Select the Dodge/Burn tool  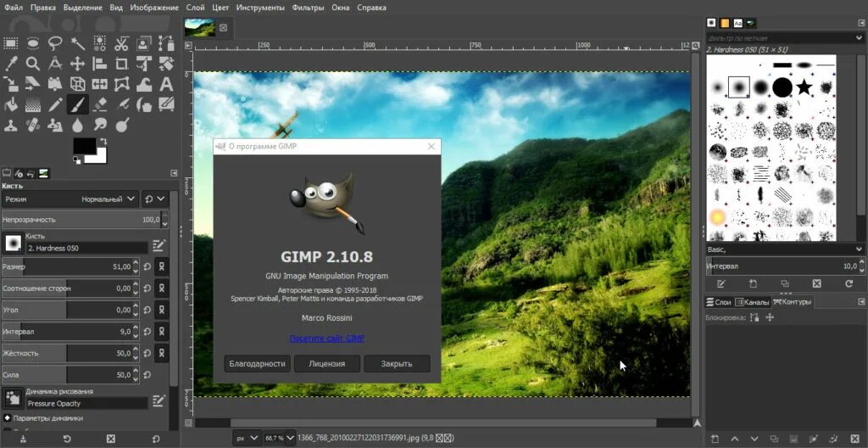point(122,125)
